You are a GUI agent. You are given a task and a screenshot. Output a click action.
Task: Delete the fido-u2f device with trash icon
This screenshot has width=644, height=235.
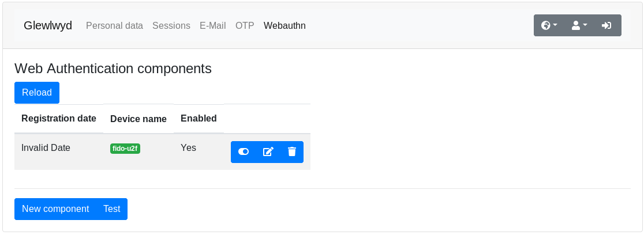(291, 151)
